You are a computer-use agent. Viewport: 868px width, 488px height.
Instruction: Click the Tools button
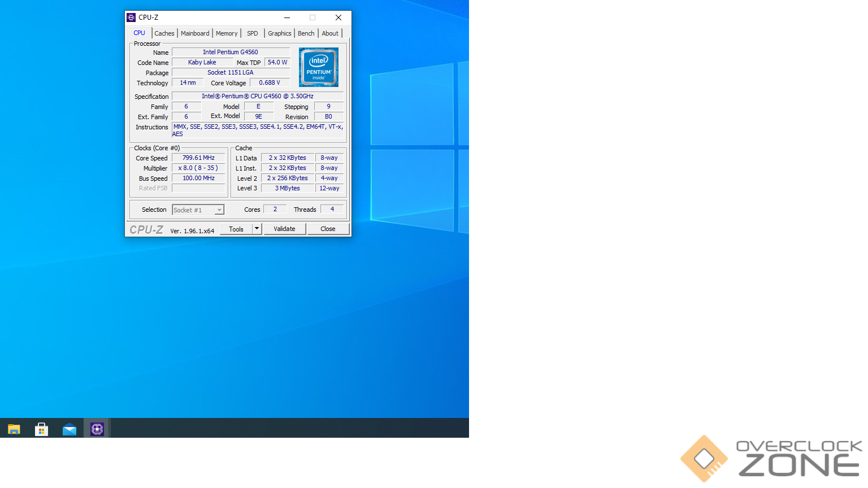pyautogui.click(x=236, y=229)
